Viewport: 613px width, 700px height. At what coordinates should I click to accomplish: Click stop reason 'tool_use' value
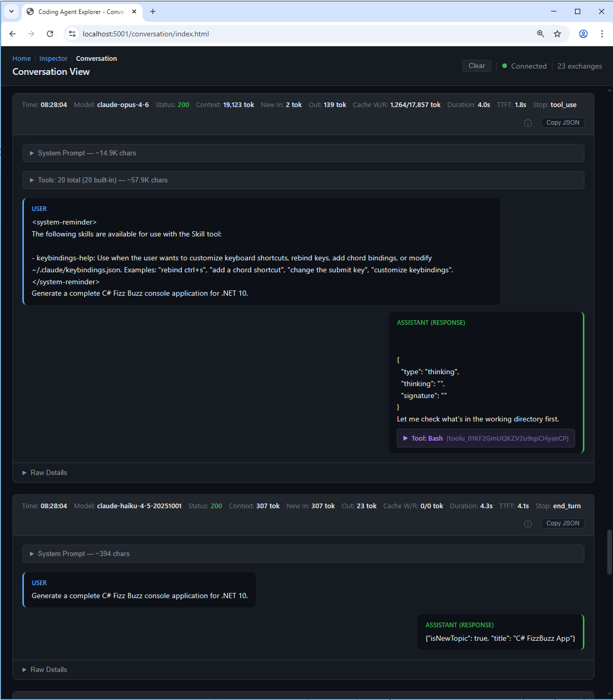pyautogui.click(x=564, y=105)
